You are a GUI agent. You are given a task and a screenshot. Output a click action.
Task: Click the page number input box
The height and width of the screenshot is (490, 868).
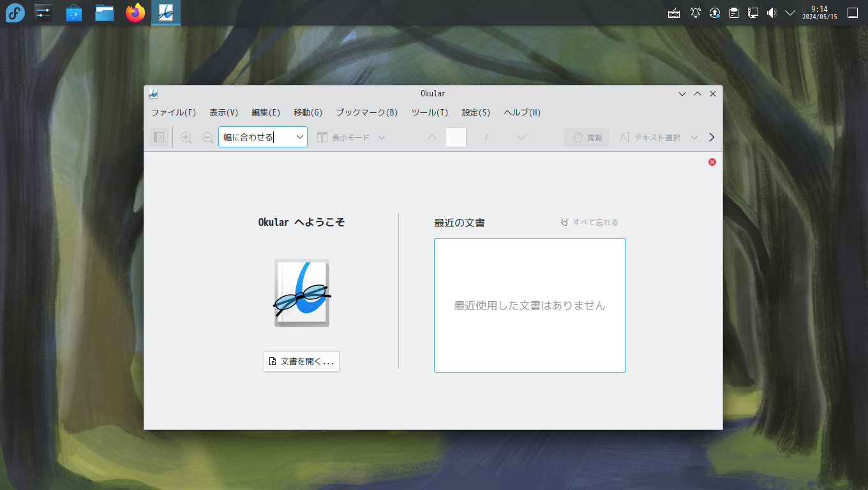coord(455,137)
